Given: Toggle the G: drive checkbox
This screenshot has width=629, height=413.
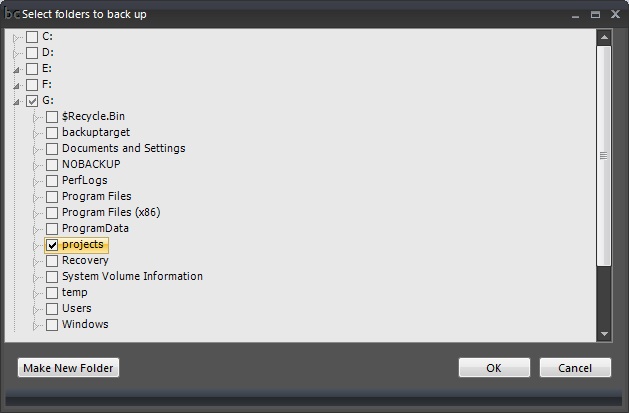Looking at the screenshot, I should (32, 101).
